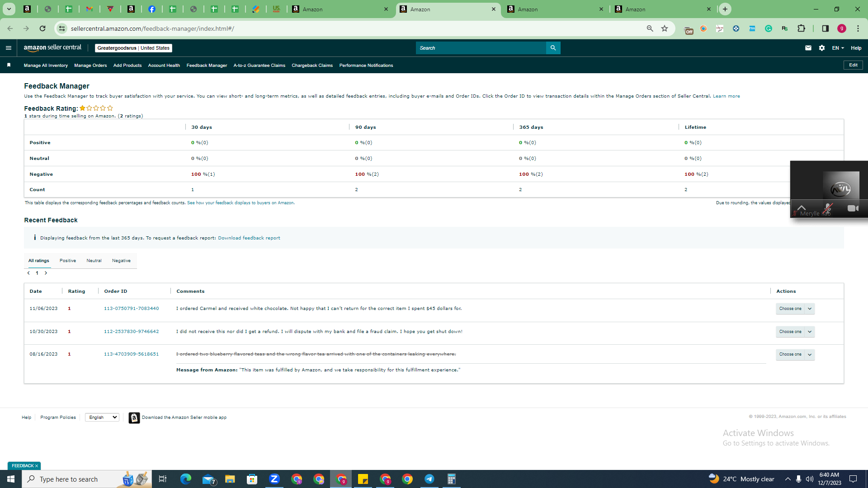Open order 113-0750791-7083440

click(x=132, y=309)
